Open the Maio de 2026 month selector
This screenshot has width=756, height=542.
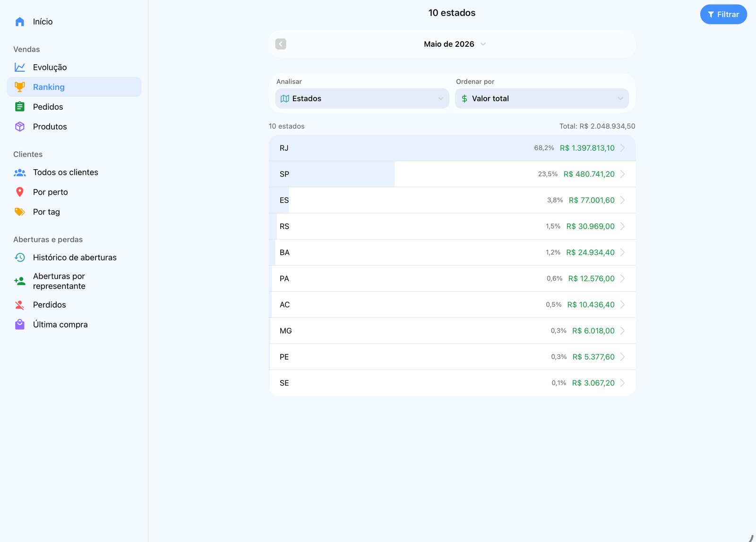(455, 44)
